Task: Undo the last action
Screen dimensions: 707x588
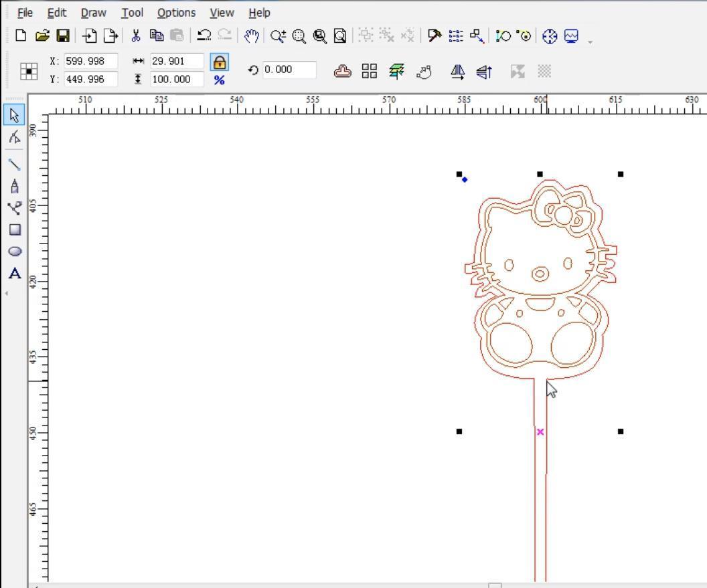Action: pos(204,37)
